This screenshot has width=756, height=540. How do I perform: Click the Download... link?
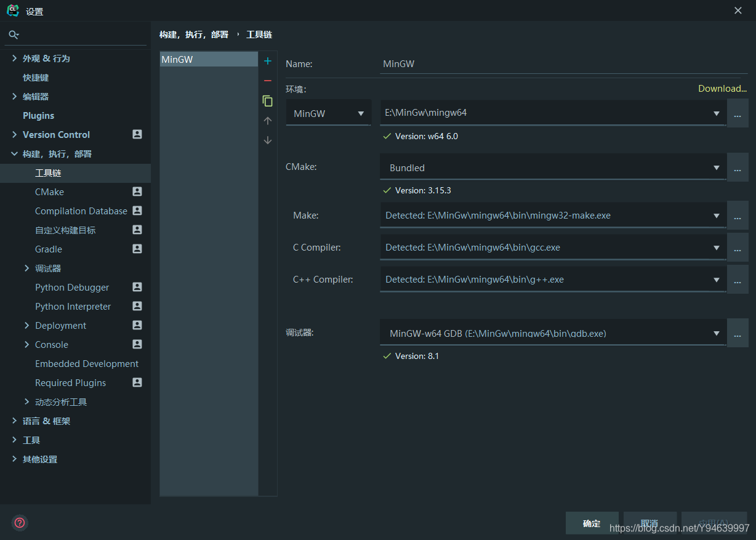[x=722, y=88]
